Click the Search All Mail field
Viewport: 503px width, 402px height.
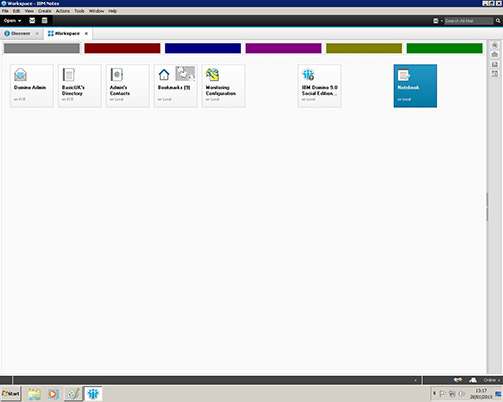469,21
